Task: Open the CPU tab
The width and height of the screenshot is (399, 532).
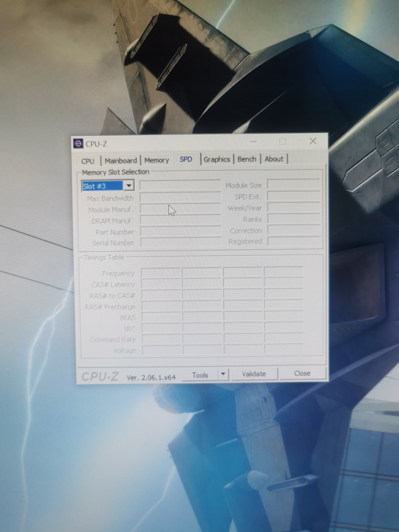Action: click(x=88, y=161)
